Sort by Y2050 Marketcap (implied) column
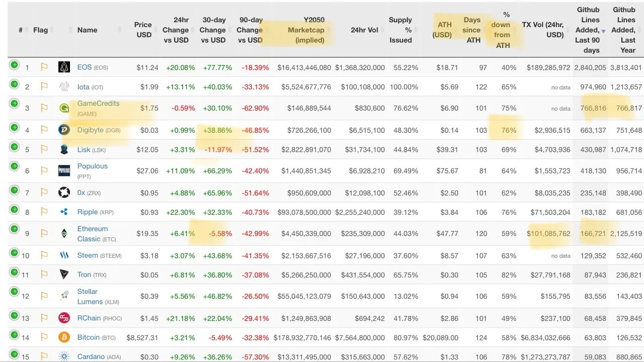Screen dimensions: 644x362 click(x=306, y=30)
